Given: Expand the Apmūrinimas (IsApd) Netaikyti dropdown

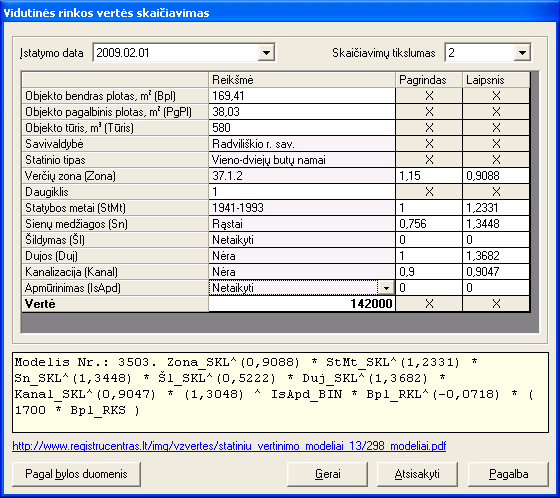Looking at the screenshot, I should point(386,288).
